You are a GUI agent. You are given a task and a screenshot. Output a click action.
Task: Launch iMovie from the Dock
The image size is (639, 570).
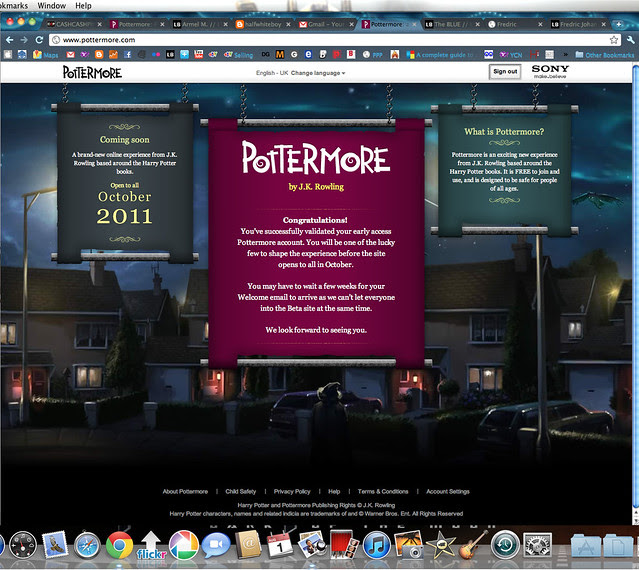pyautogui.click(x=440, y=545)
